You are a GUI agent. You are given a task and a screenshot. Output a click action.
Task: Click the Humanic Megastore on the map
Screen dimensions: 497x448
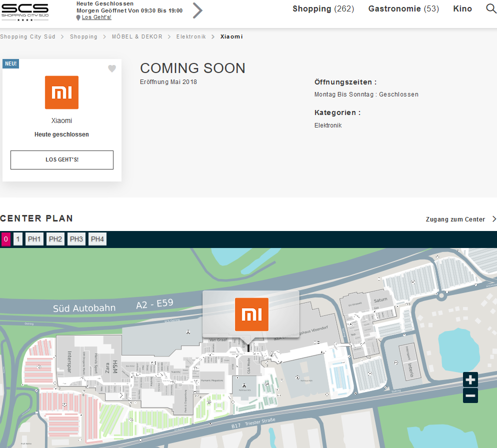tap(212, 380)
